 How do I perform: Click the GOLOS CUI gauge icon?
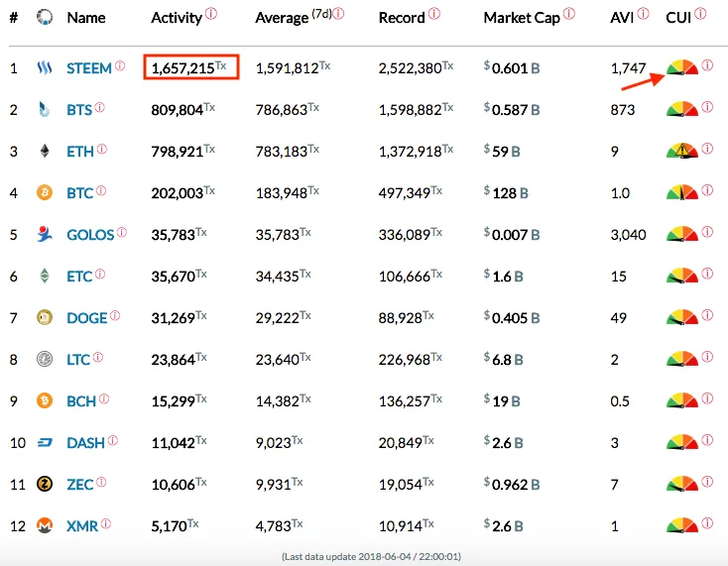682,234
